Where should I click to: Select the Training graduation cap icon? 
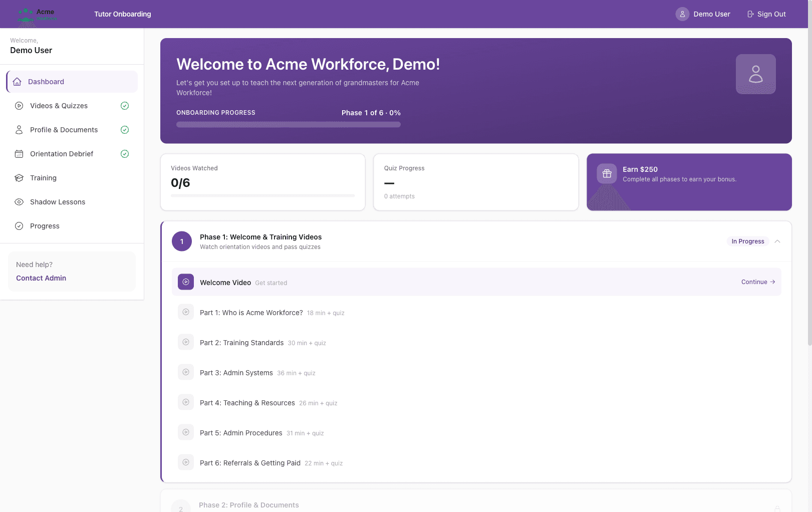19,178
